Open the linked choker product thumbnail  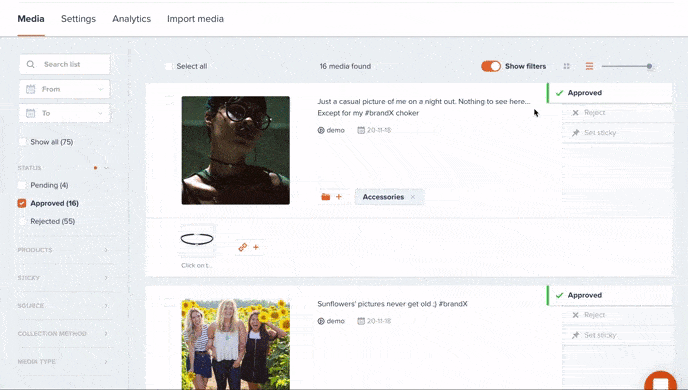(x=197, y=240)
